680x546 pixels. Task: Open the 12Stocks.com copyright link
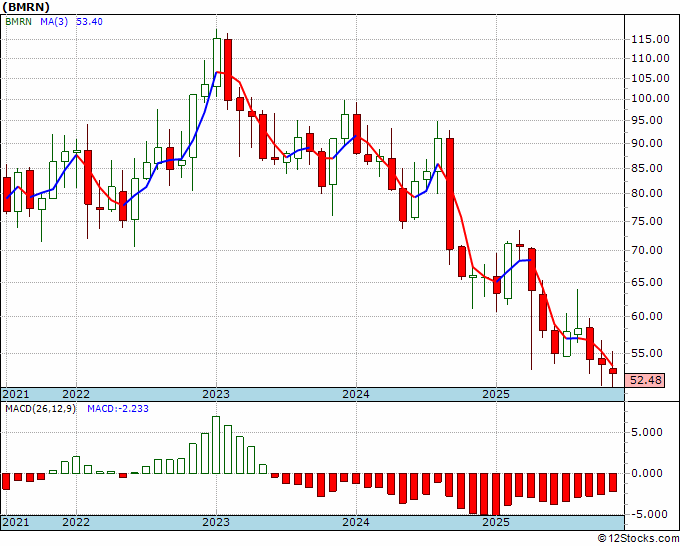pyautogui.click(x=638, y=539)
